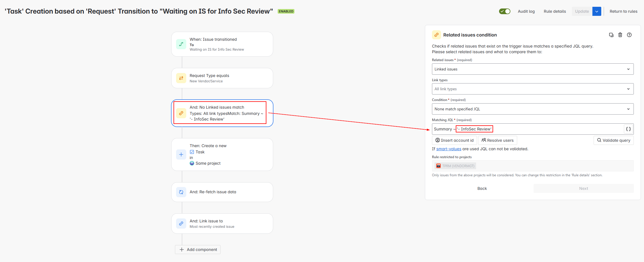The height and width of the screenshot is (262, 644).
Task: Click the plus icon on Create Task step
Action: (181, 154)
